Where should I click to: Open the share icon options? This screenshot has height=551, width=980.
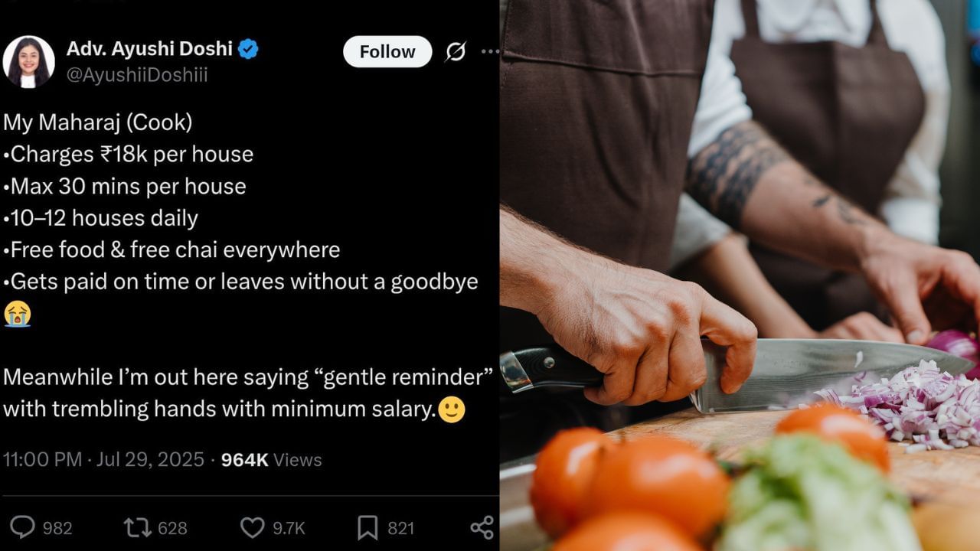pos(482,527)
